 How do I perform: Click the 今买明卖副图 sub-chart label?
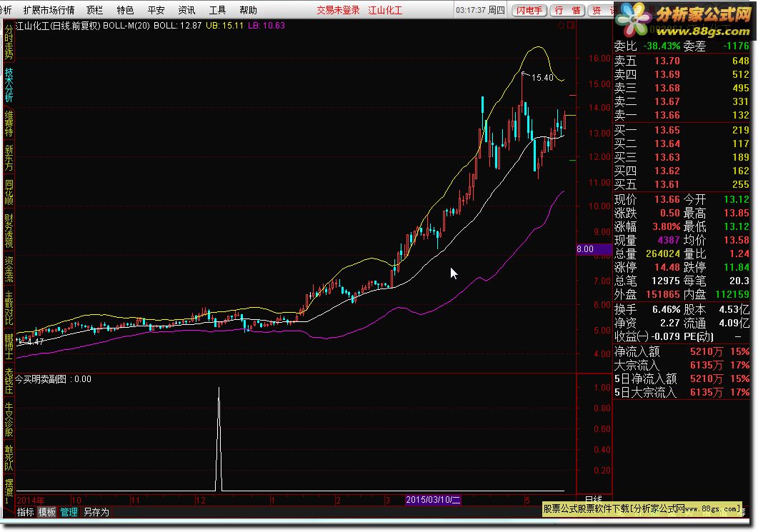click(x=41, y=379)
